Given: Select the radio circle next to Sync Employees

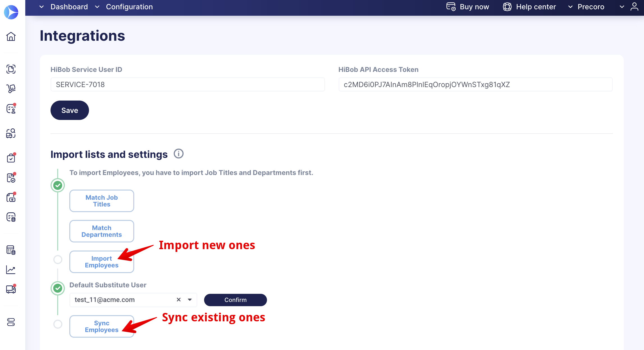Looking at the screenshot, I should click(x=58, y=324).
